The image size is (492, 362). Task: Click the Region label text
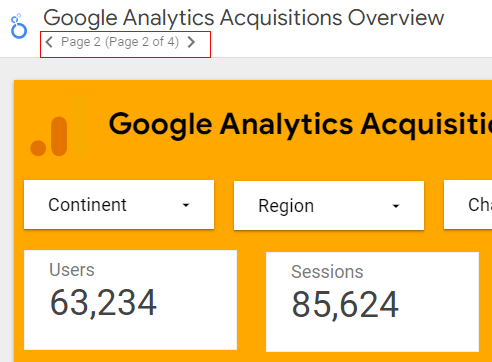(x=286, y=206)
